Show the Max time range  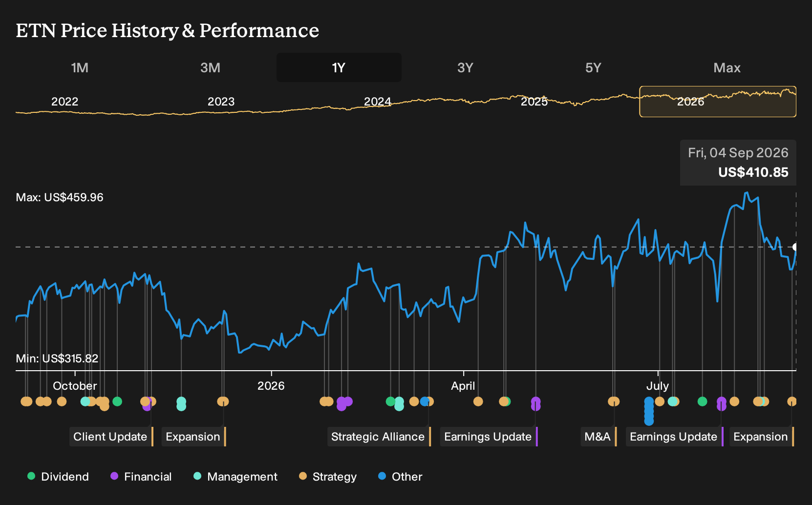pyautogui.click(x=727, y=67)
